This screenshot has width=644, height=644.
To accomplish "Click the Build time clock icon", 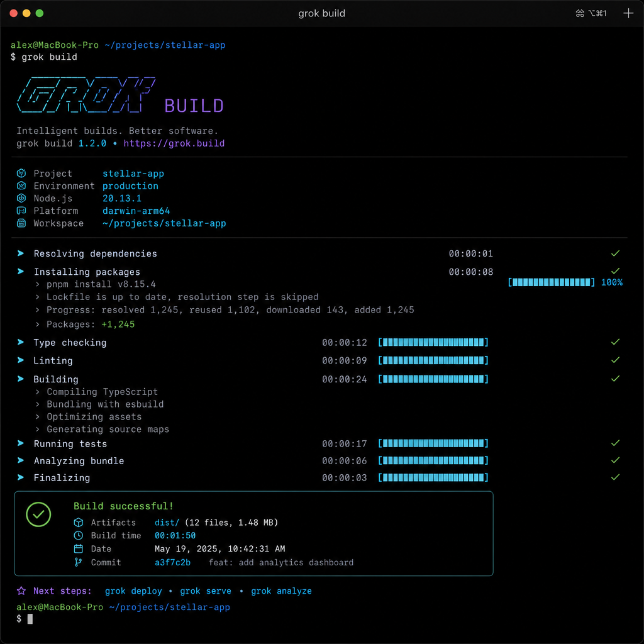I will [x=79, y=535].
